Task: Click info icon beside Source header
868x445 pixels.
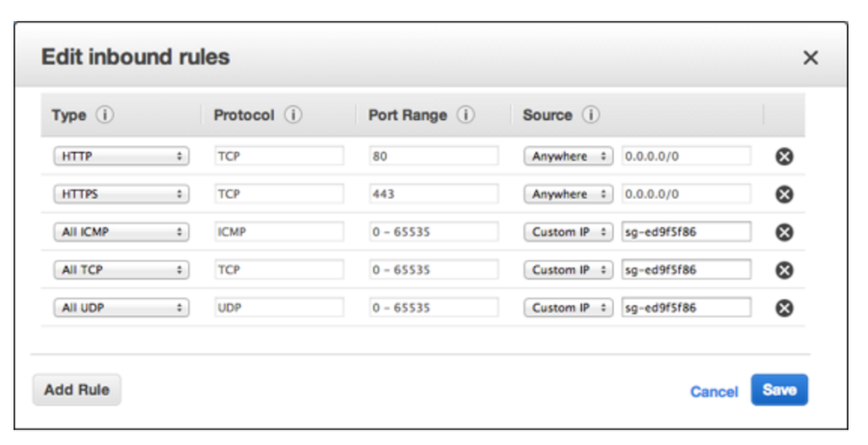Action: [591, 115]
